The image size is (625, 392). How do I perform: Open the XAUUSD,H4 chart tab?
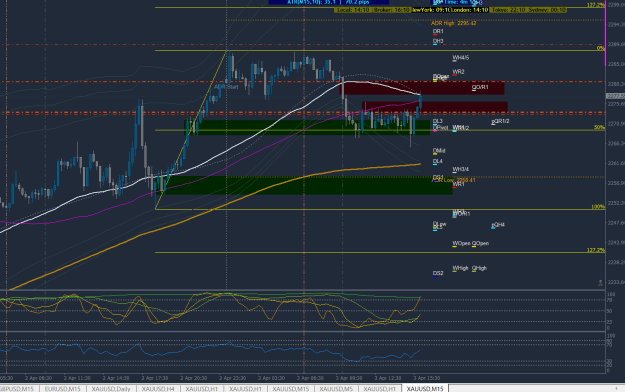click(158, 388)
